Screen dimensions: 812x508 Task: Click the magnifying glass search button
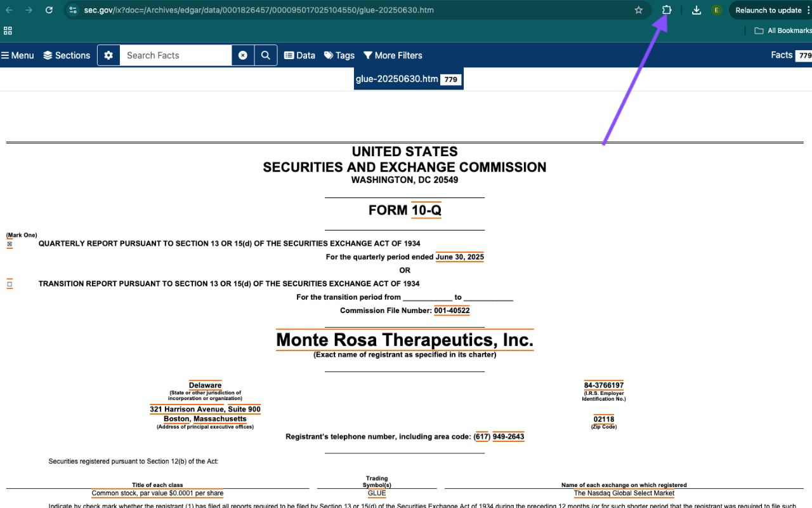click(x=266, y=55)
